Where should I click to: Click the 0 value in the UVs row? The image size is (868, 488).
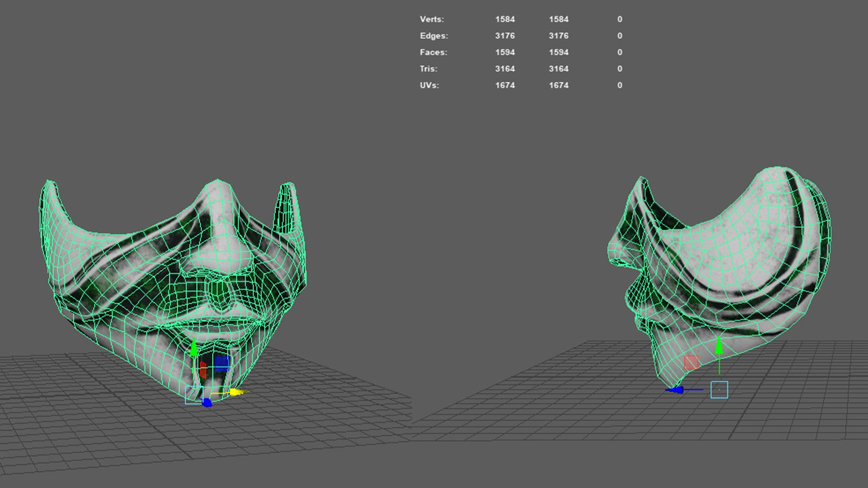(620, 85)
